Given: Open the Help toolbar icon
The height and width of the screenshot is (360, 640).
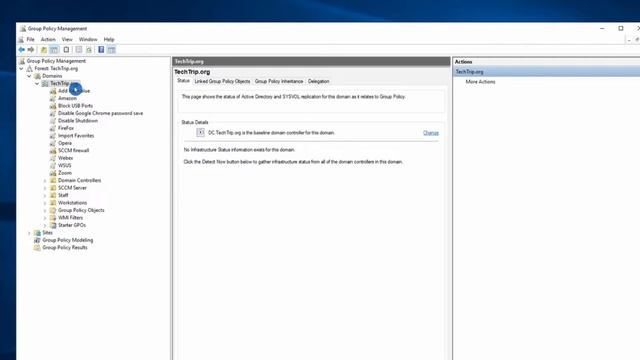Looking at the screenshot, I should pyautogui.click(x=101, y=50).
